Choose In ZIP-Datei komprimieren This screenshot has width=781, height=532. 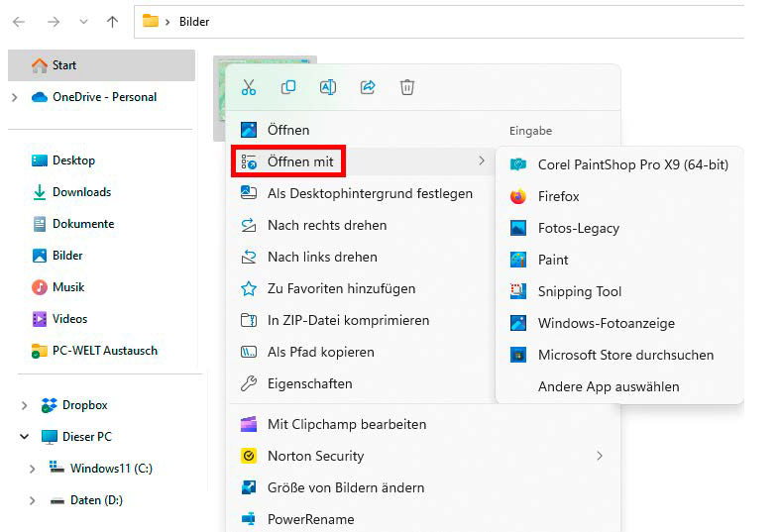[x=361, y=320]
